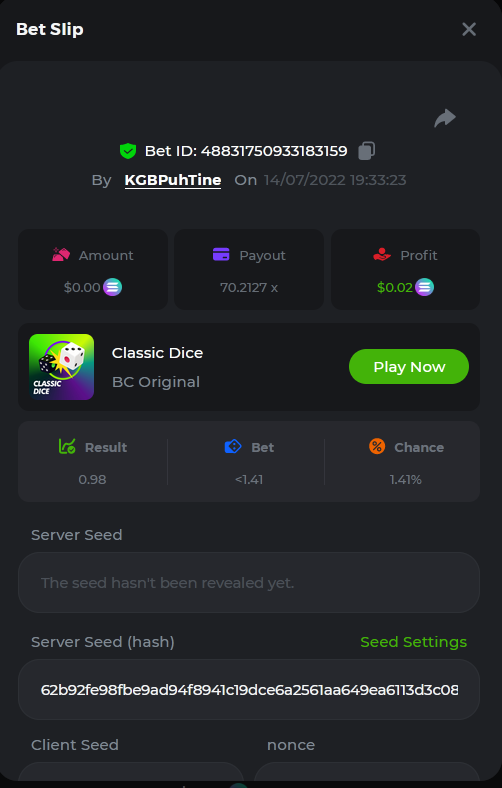
Task: Click the Server Seed field
Action: point(249,582)
